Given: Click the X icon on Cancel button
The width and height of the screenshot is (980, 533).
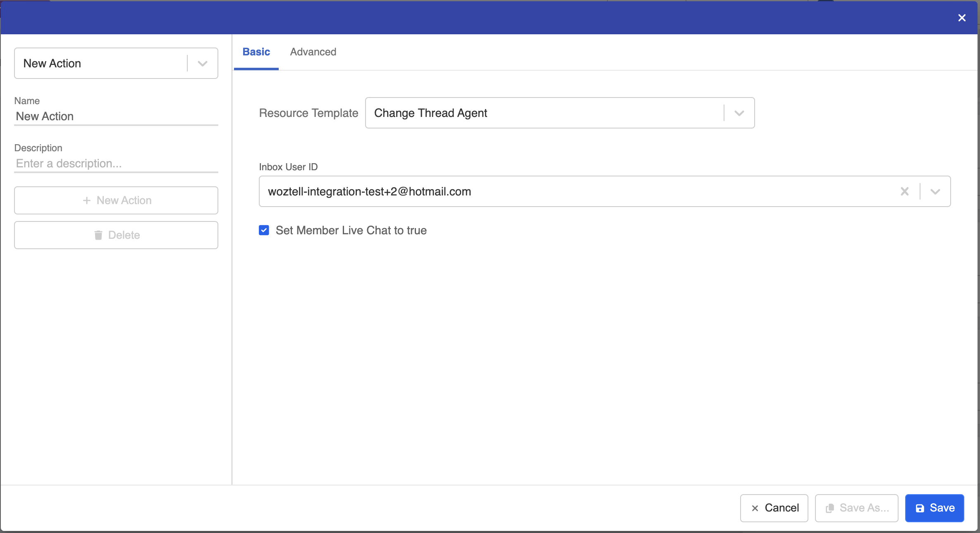Looking at the screenshot, I should pos(755,508).
